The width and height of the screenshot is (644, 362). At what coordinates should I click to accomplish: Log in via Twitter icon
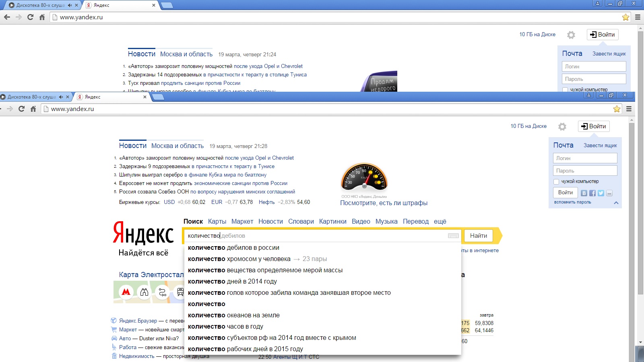click(x=601, y=193)
